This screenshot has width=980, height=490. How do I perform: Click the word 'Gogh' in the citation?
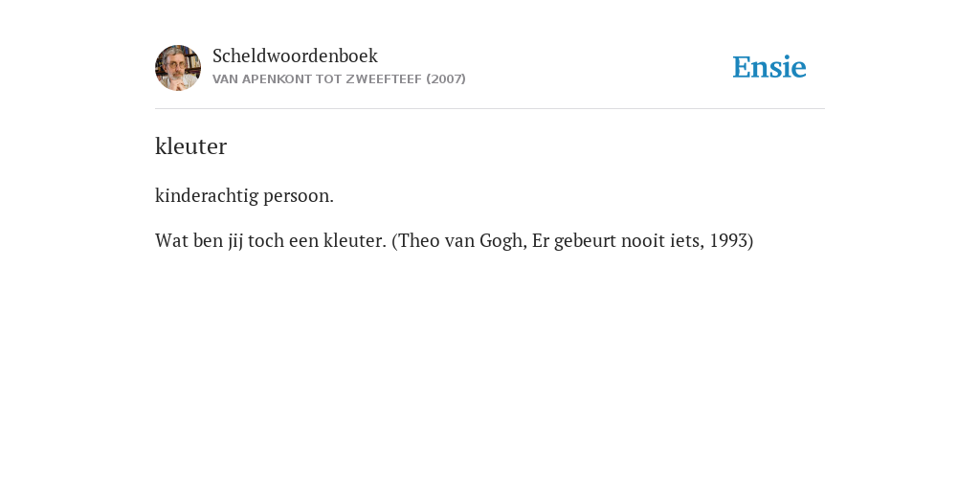click(500, 241)
